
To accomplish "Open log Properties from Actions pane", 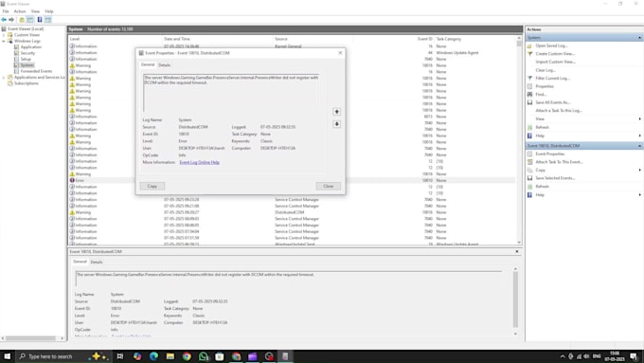I will tap(545, 86).
